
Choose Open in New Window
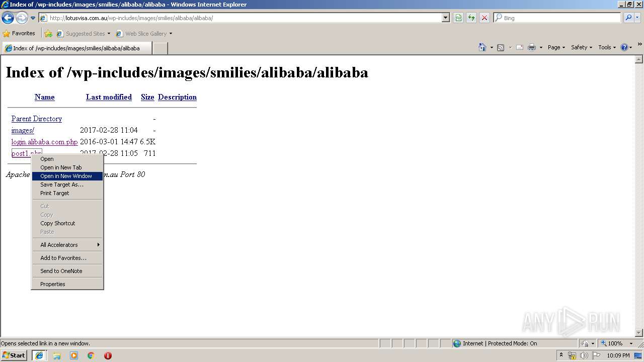pyautogui.click(x=67, y=176)
